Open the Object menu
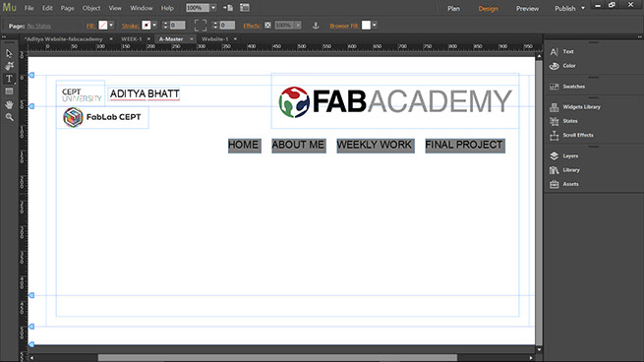This screenshot has width=644, height=362. click(91, 8)
